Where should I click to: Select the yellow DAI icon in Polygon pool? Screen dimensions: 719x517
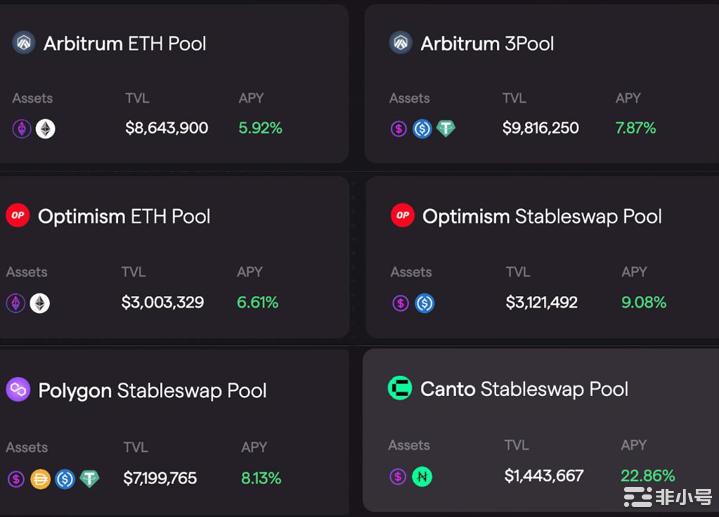pyautogui.click(x=40, y=479)
